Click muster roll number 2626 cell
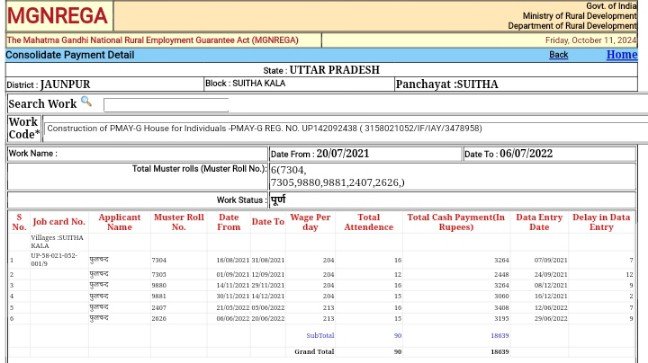The image size is (648, 363). (159, 319)
